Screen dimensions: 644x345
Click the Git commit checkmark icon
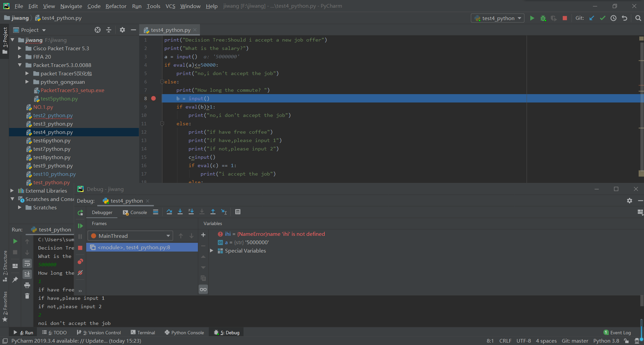coord(602,18)
